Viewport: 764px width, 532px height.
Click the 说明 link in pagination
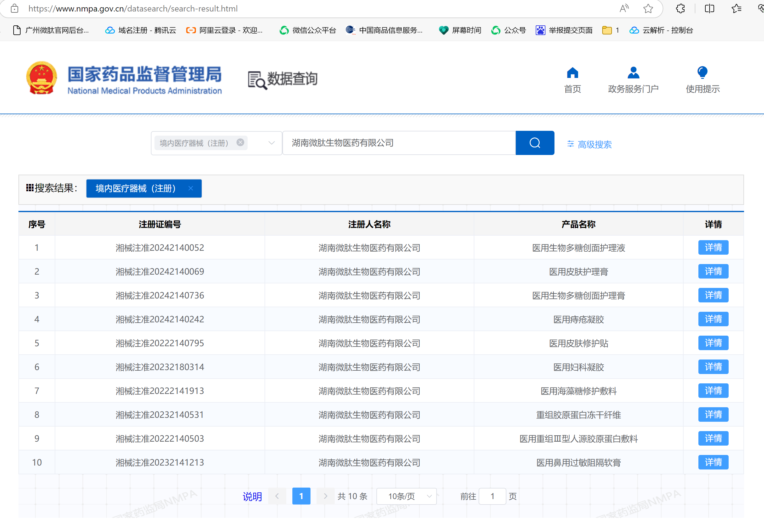tap(252, 496)
